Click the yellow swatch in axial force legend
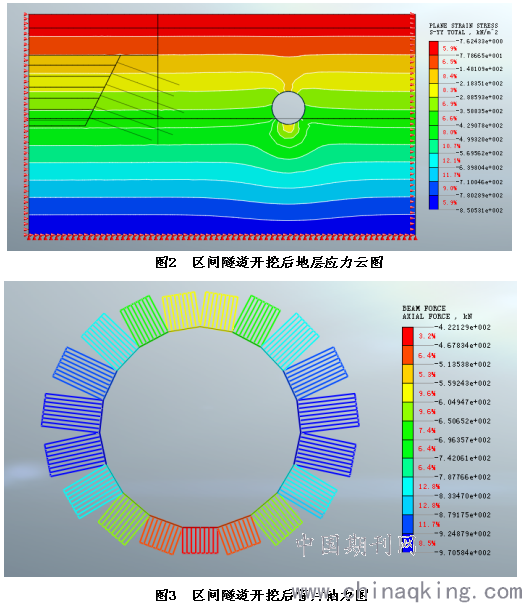This screenshot has height=603, width=522. tap(408, 393)
